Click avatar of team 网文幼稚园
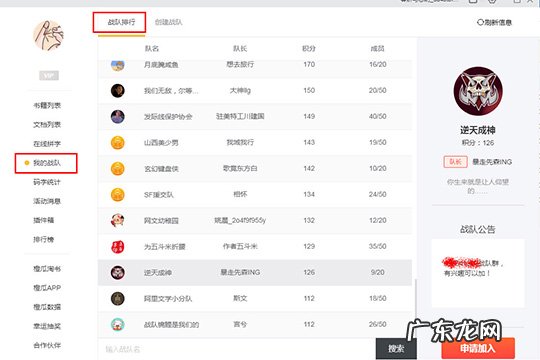540x360 pixels. point(117,220)
